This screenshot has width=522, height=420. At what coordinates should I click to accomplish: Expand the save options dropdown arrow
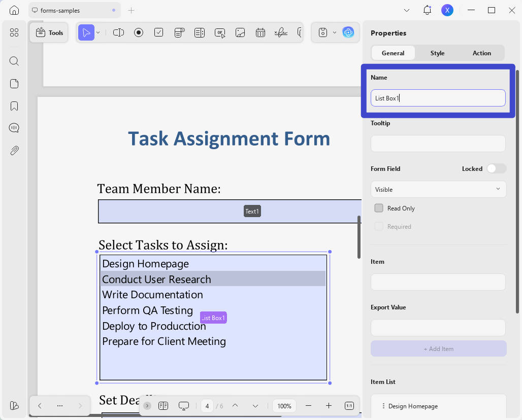pyautogui.click(x=335, y=32)
